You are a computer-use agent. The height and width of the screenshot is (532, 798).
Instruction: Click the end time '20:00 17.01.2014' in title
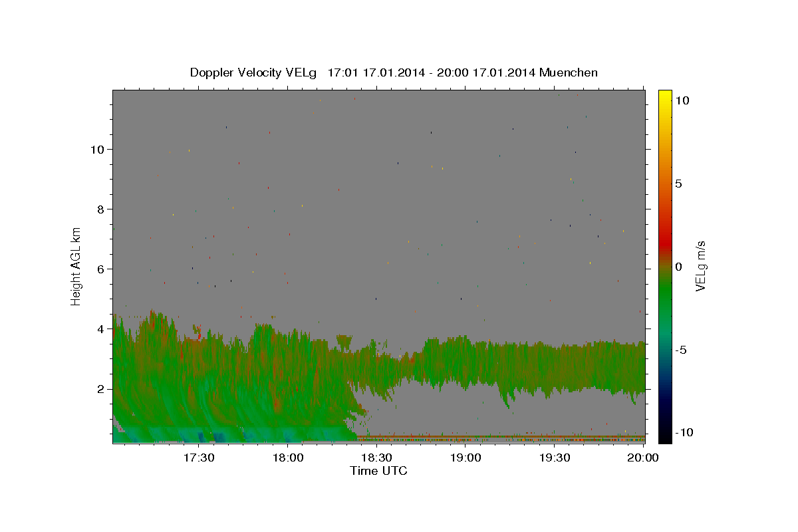coord(486,72)
